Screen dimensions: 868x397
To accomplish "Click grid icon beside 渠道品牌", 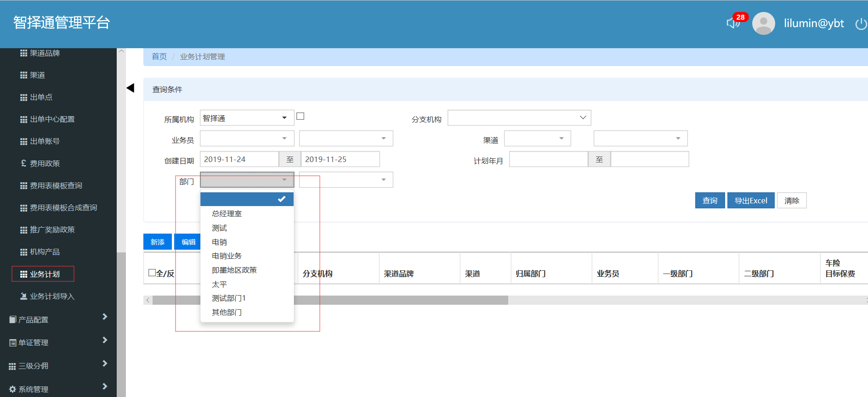I will click(x=23, y=53).
